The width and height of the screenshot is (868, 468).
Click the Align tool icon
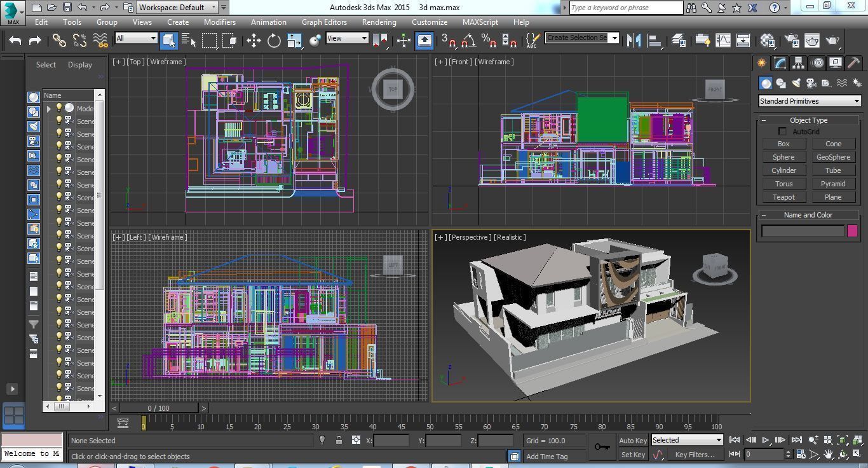pos(654,41)
